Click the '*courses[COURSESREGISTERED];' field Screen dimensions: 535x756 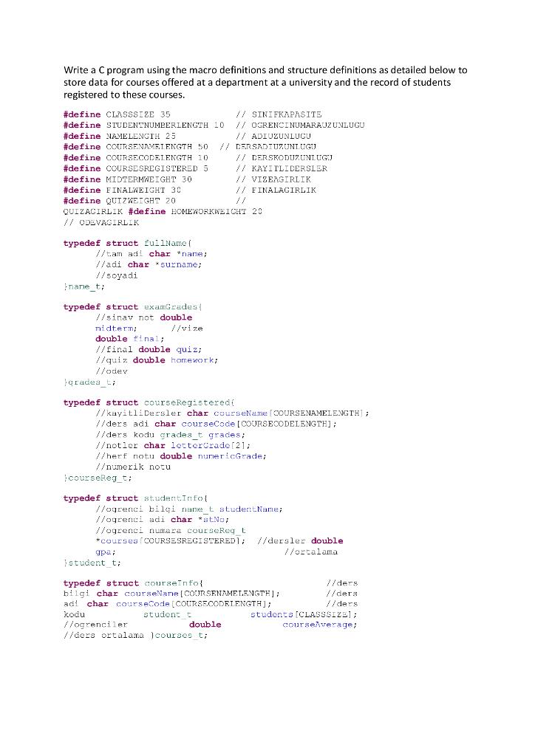(170, 541)
